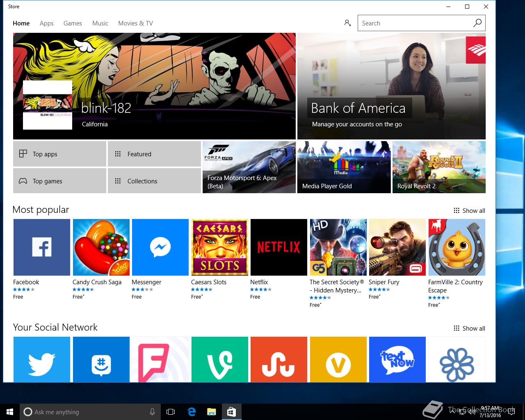The height and width of the screenshot is (420, 525).
Task: Open the Vine app tile
Action: pyautogui.click(x=219, y=359)
